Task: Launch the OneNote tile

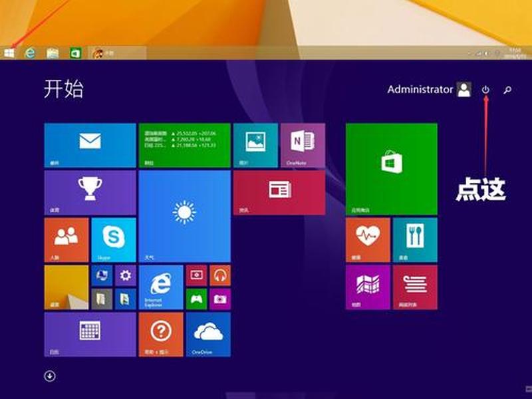Action: [x=303, y=145]
